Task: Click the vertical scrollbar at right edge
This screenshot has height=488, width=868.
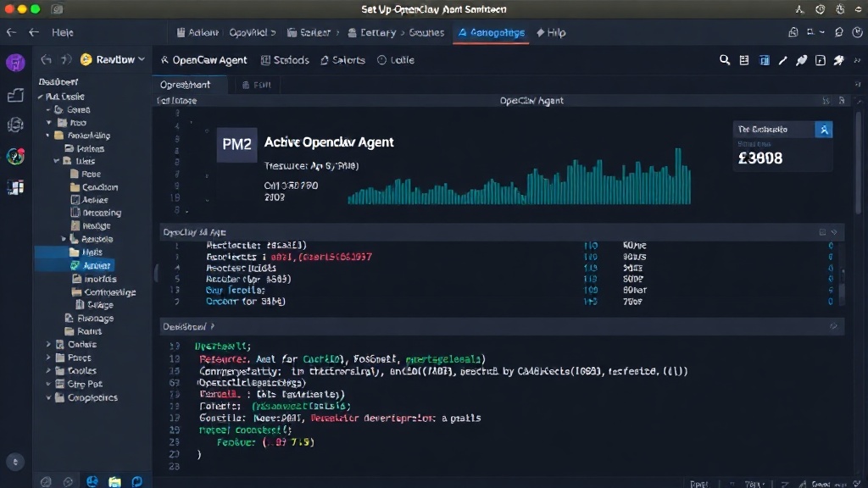Action: pos(859,162)
